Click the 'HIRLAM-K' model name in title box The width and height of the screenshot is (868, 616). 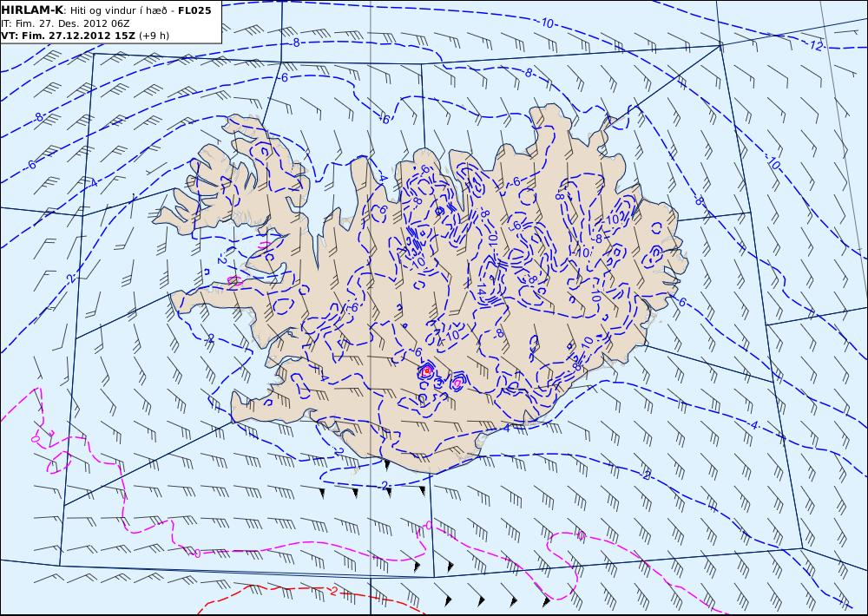(x=31, y=10)
